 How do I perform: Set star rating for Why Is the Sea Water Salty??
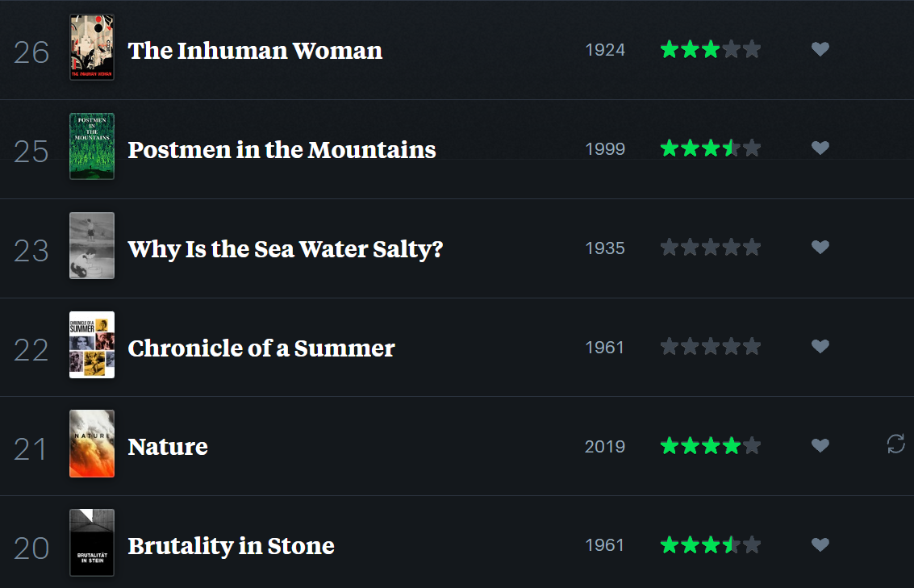pyautogui.click(x=710, y=248)
